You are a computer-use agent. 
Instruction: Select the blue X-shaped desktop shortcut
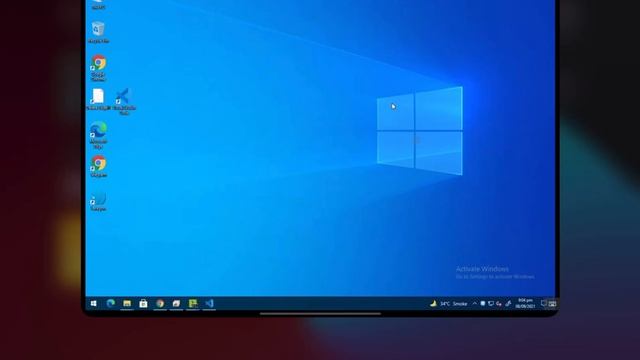coord(123,101)
